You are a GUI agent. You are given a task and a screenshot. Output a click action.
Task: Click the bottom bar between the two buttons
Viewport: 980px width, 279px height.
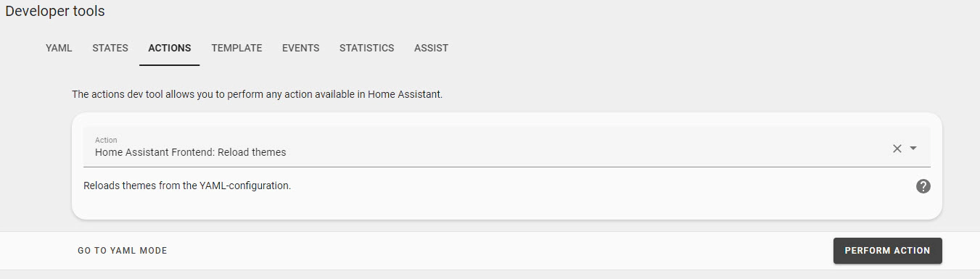(501, 251)
